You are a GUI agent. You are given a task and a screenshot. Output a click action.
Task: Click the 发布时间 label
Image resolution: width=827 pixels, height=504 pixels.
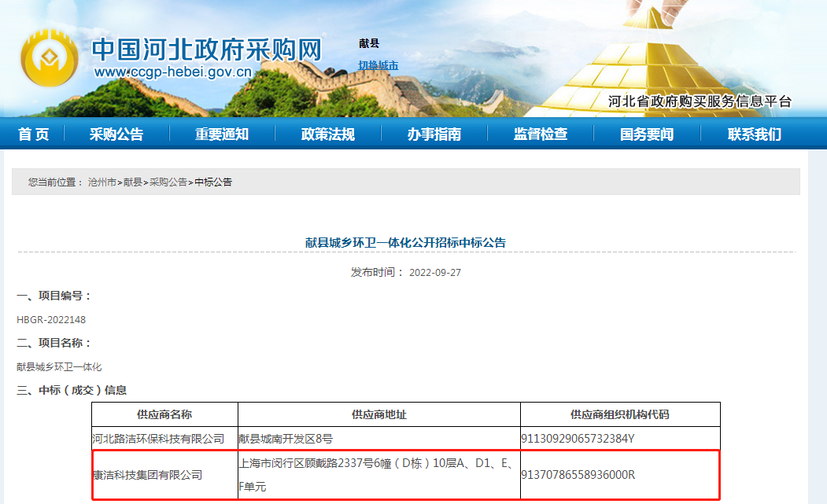pyautogui.click(x=377, y=272)
